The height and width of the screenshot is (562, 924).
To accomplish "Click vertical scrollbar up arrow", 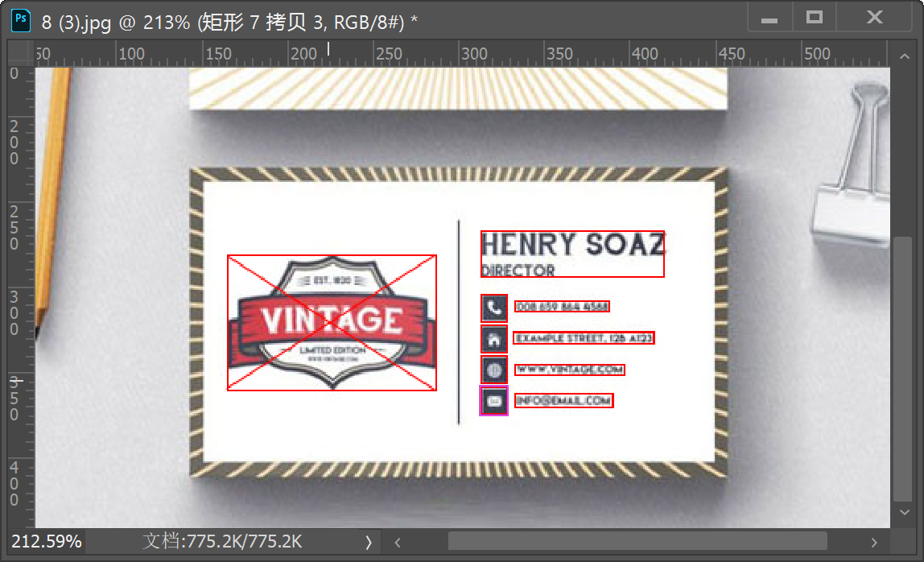I will point(905,56).
